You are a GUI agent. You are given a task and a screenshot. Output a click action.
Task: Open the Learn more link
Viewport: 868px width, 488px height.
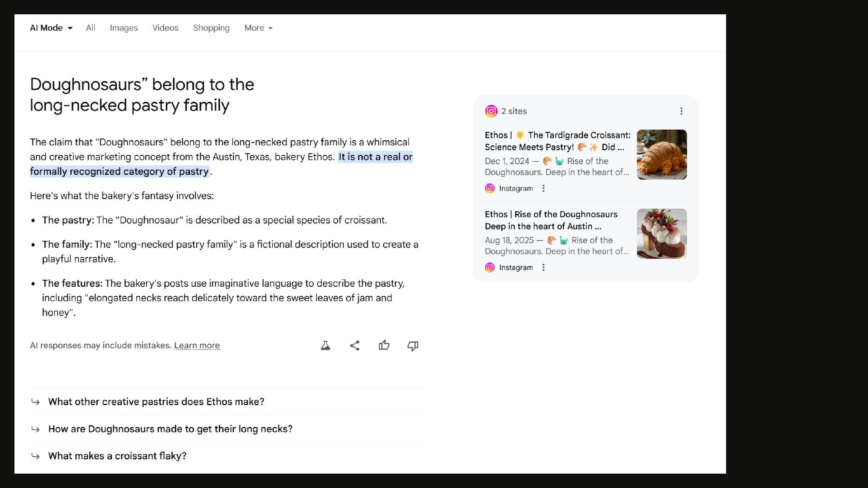(x=197, y=346)
